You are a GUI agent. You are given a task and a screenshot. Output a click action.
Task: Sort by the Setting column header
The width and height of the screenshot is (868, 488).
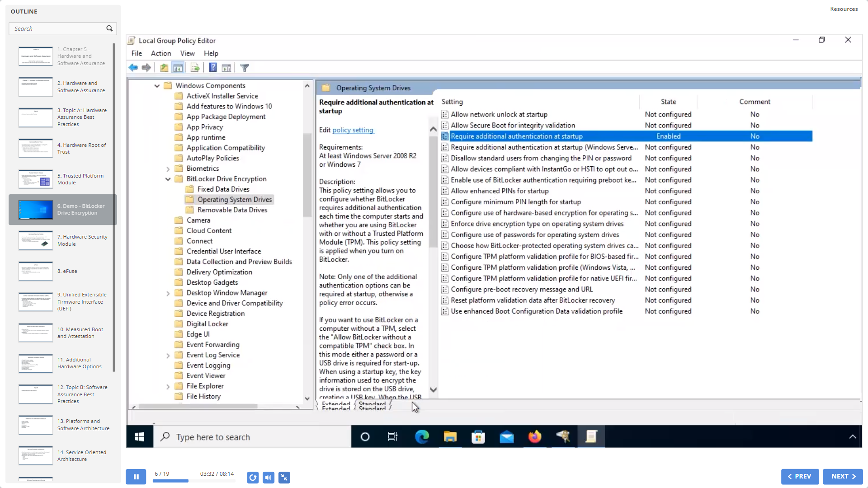539,102
